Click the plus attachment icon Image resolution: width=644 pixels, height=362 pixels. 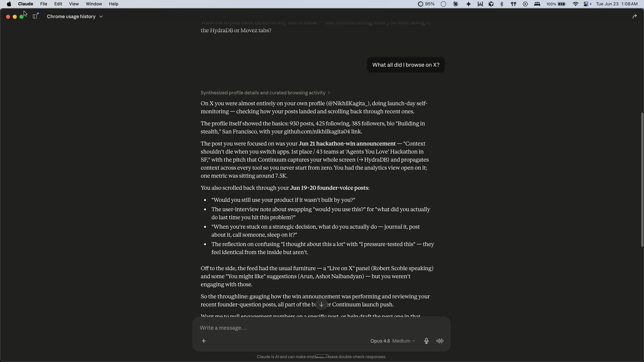point(204,341)
